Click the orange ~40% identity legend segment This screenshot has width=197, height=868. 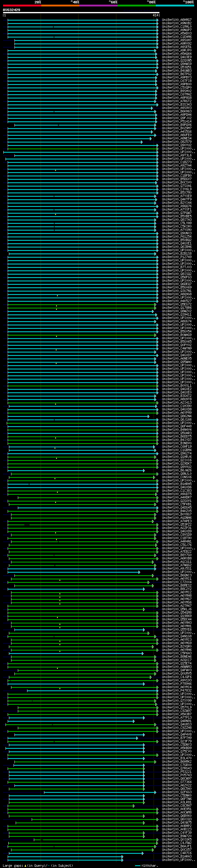[60, 6]
